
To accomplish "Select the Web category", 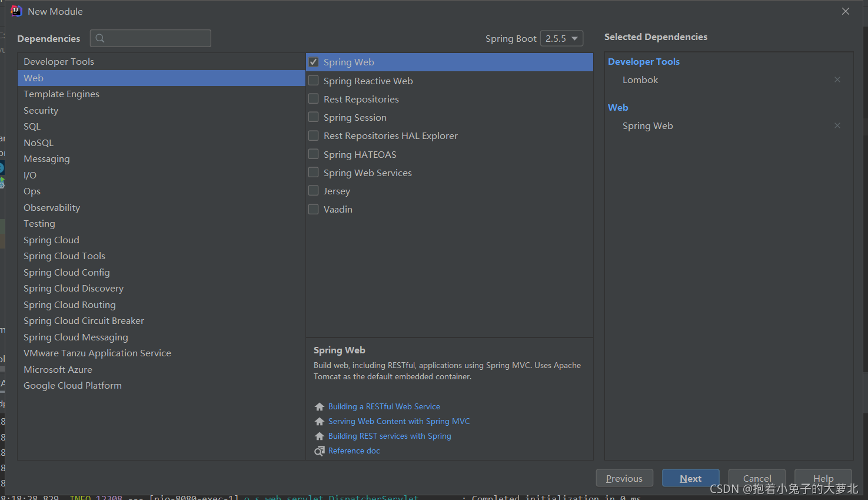I will (x=161, y=78).
